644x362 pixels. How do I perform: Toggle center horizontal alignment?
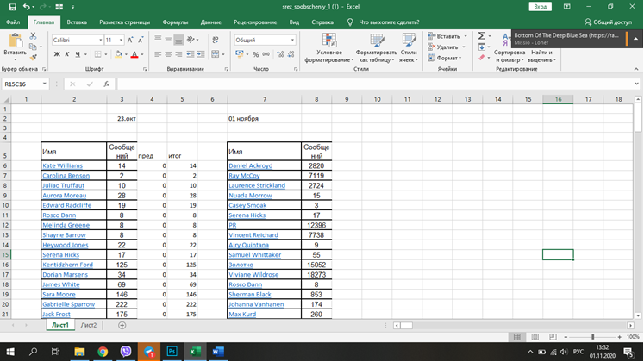[x=168, y=54]
